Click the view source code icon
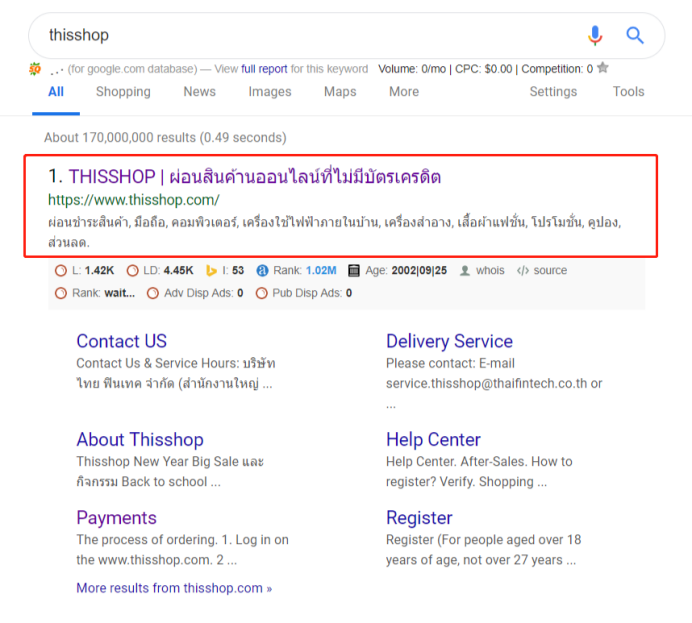Image resolution: width=692 pixels, height=623 pixels. pyautogui.click(x=523, y=271)
